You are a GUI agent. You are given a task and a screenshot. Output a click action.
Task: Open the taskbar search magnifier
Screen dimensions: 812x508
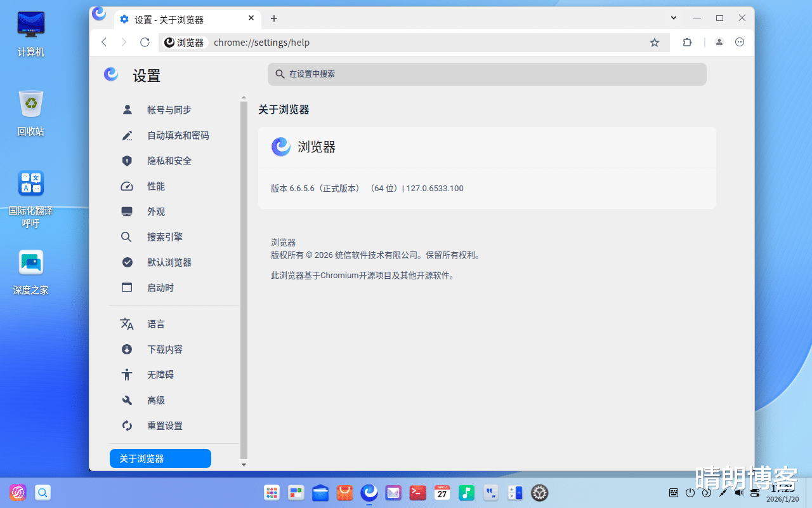(x=43, y=492)
